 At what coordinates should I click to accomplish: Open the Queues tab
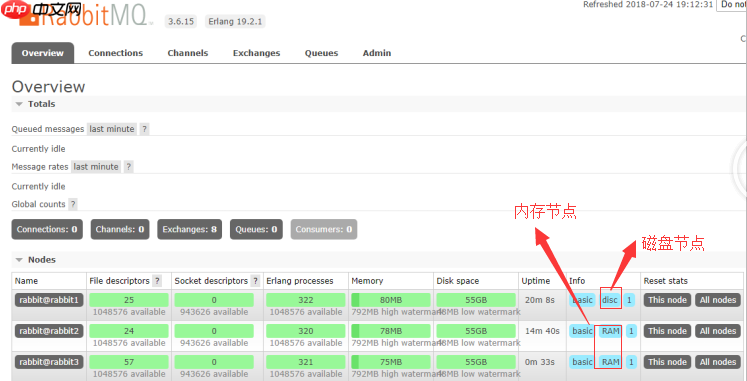coord(321,53)
